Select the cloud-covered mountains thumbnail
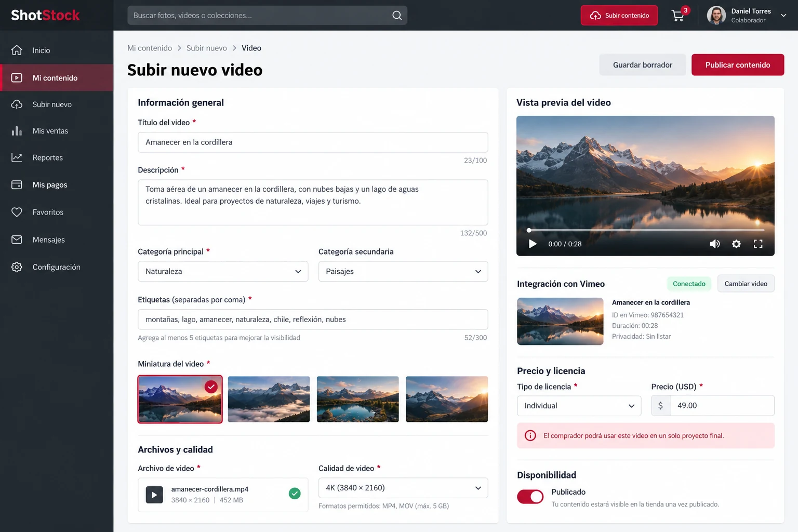798x532 pixels. click(x=269, y=399)
